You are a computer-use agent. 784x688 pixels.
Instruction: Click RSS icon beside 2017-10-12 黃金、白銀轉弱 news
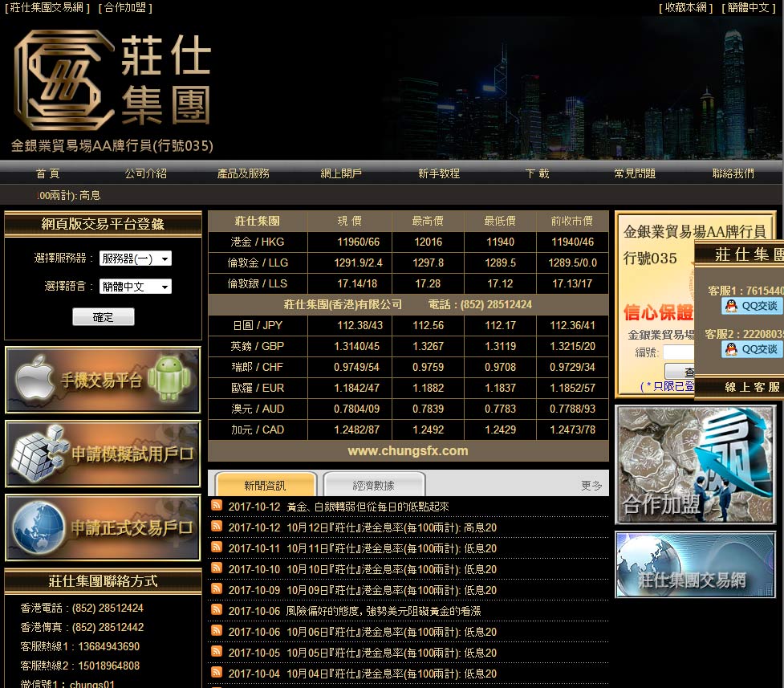(217, 506)
